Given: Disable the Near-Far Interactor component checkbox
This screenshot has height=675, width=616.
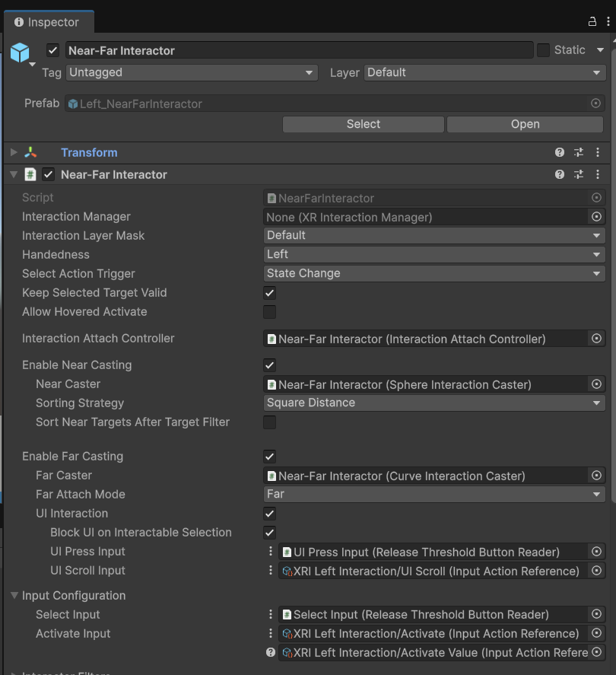Looking at the screenshot, I should coord(48,174).
